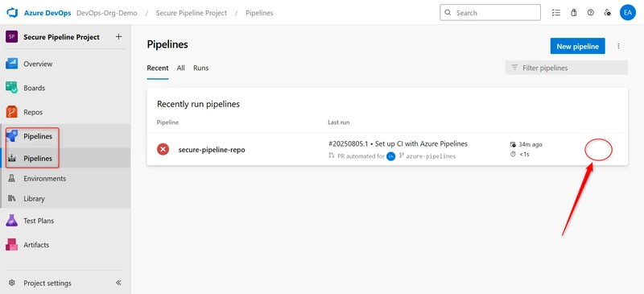
Task: Go to DevOps-Org-Demo organization breadcrumb
Action: [x=107, y=13]
